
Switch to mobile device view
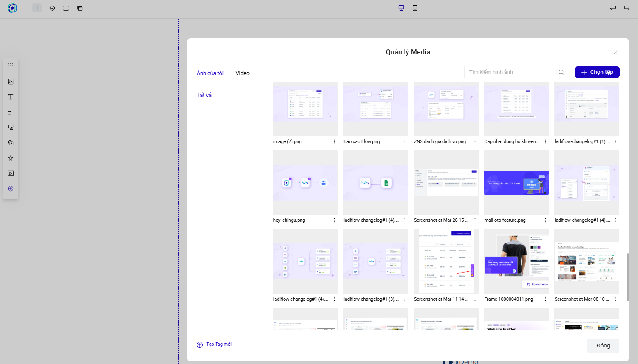415,8
